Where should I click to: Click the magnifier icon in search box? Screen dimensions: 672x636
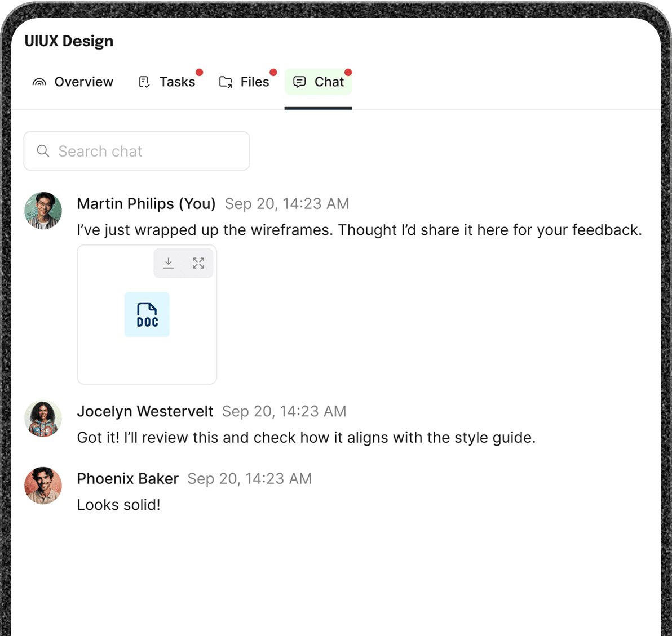point(43,151)
